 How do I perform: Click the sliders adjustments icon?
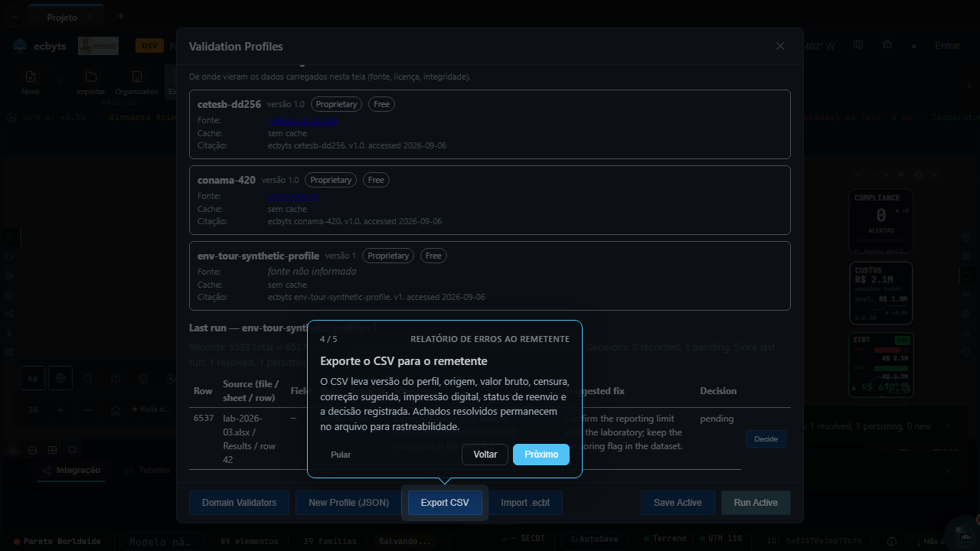click(116, 378)
